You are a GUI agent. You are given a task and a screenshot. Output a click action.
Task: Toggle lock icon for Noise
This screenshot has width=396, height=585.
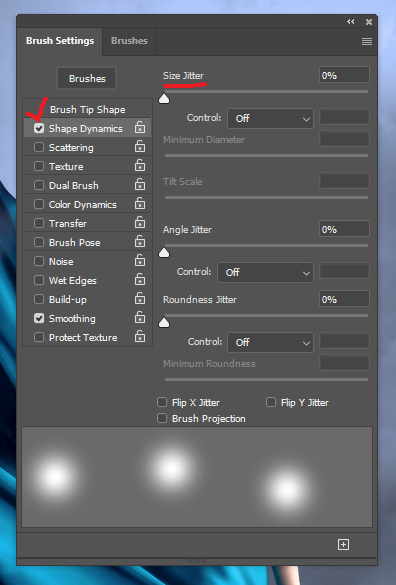140,261
